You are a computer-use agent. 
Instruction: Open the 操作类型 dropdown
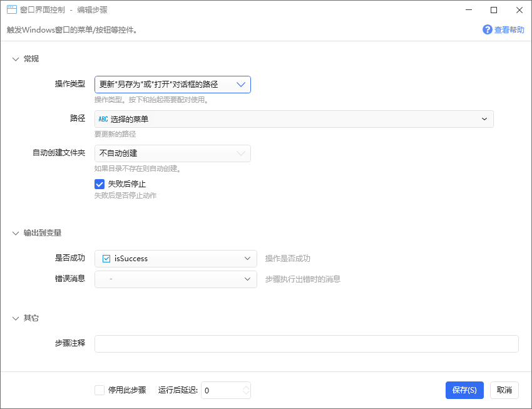point(173,85)
